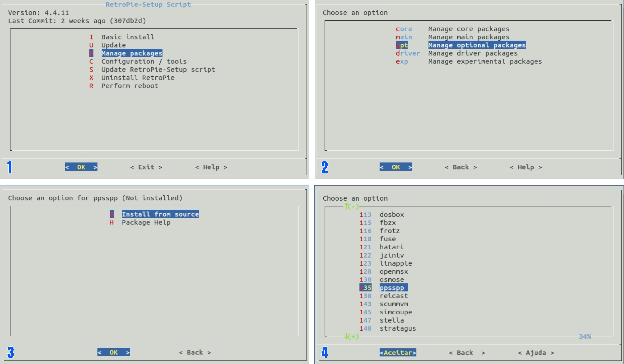Select Update RetroPie-Setup script entry
This screenshot has height=364, width=624.
(x=158, y=70)
